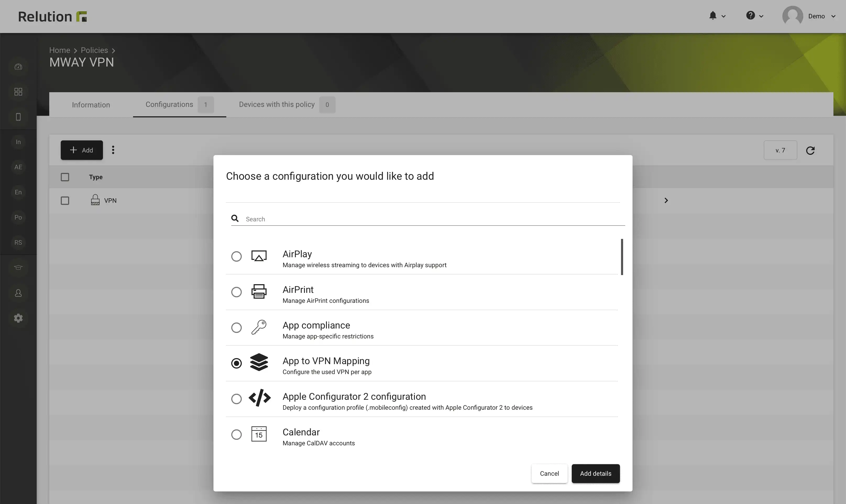Image resolution: width=846 pixels, height=504 pixels.
Task: Switch to Devices with this policy tab
Action: coord(287,105)
